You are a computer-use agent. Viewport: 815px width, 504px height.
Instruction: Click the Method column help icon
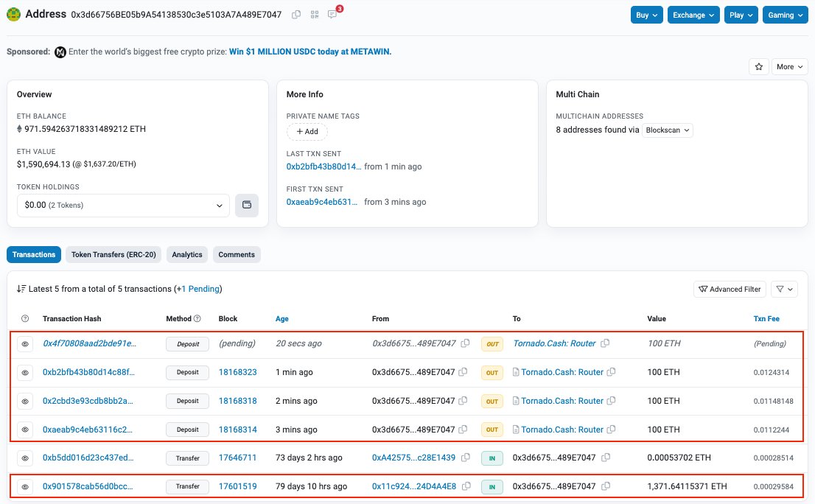197,318
